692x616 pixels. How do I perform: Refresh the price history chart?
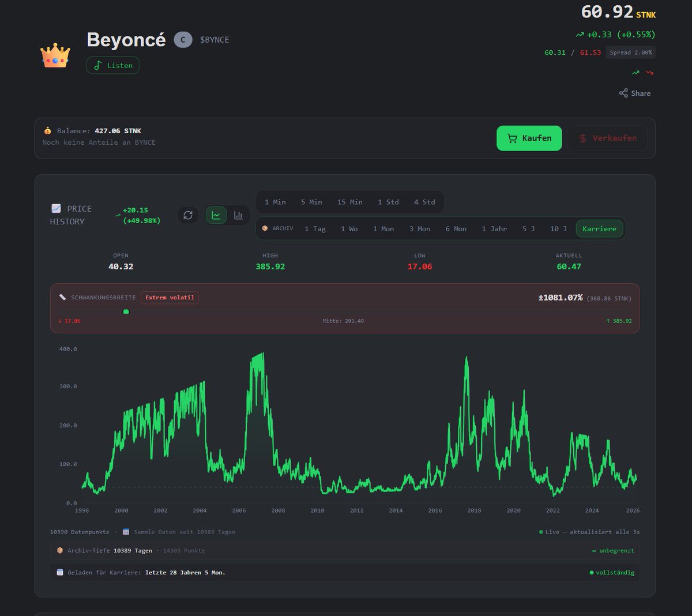coord(188,215)
